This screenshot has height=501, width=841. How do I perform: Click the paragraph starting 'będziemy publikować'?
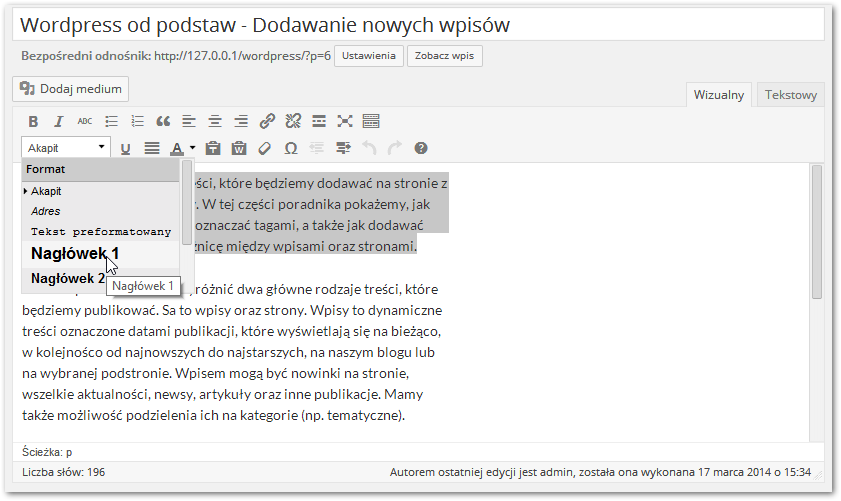pyautogui.click(x=232, y=352)
